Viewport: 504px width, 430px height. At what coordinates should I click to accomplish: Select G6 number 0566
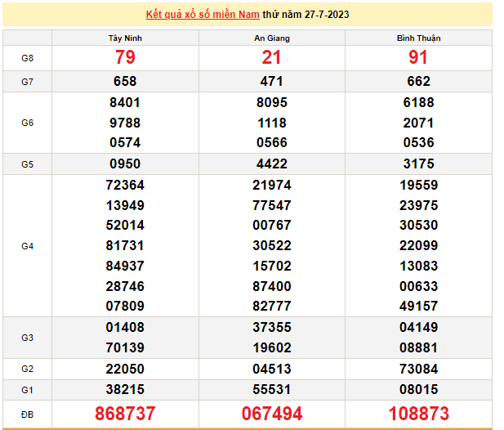pos(272,142)
